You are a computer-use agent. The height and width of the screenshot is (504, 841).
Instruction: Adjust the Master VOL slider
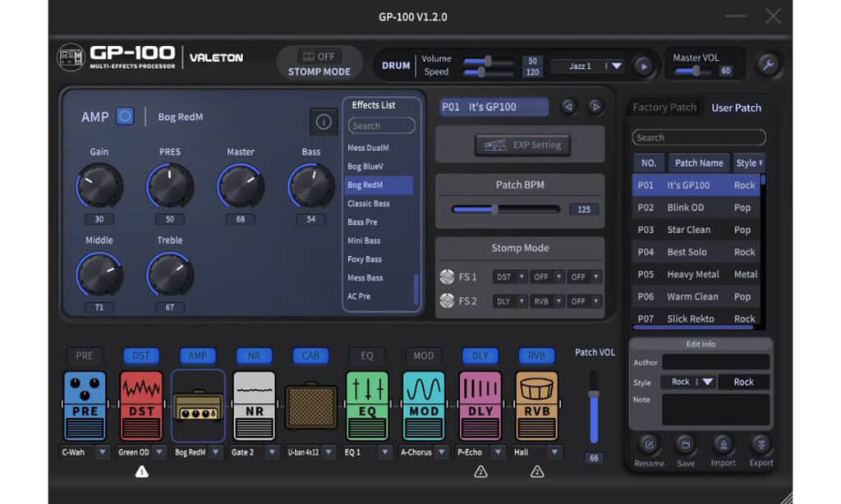pyautogui.click(x=694, y=71)
